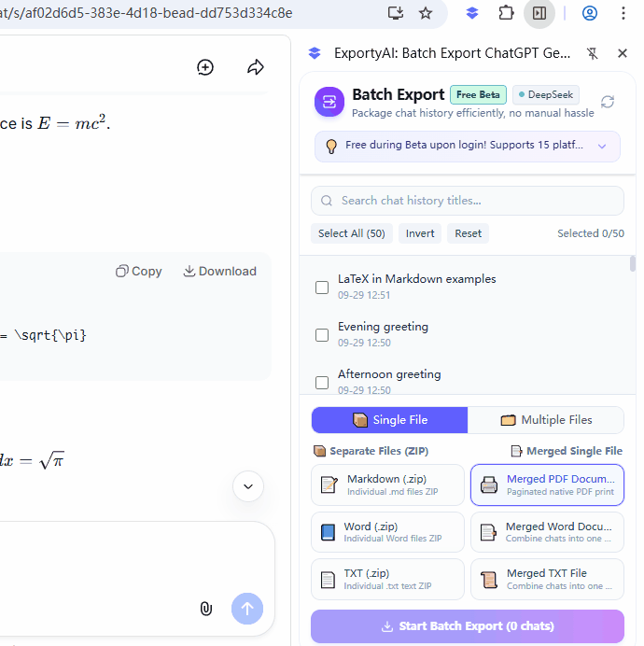Click the browser address bar URL

coord(147,13)
